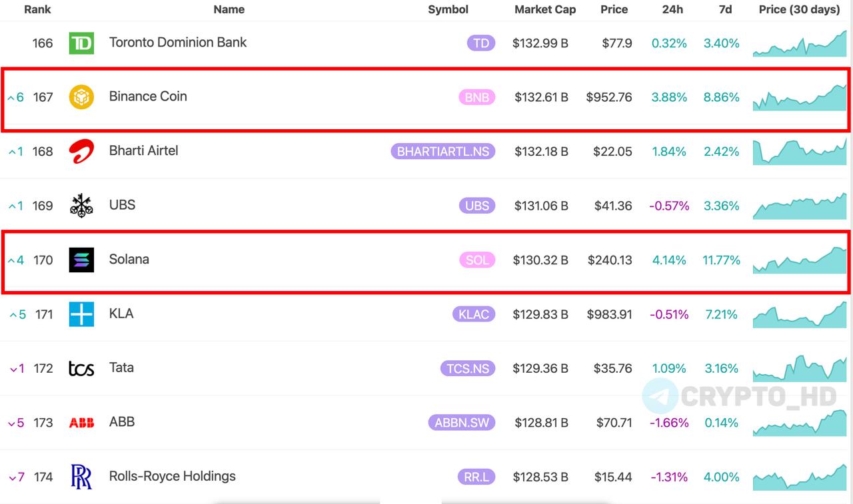The height and width of the screenshot is (504, 853).
Task: Click the Bharti Airtel red logo
Action: click(81, 152)
